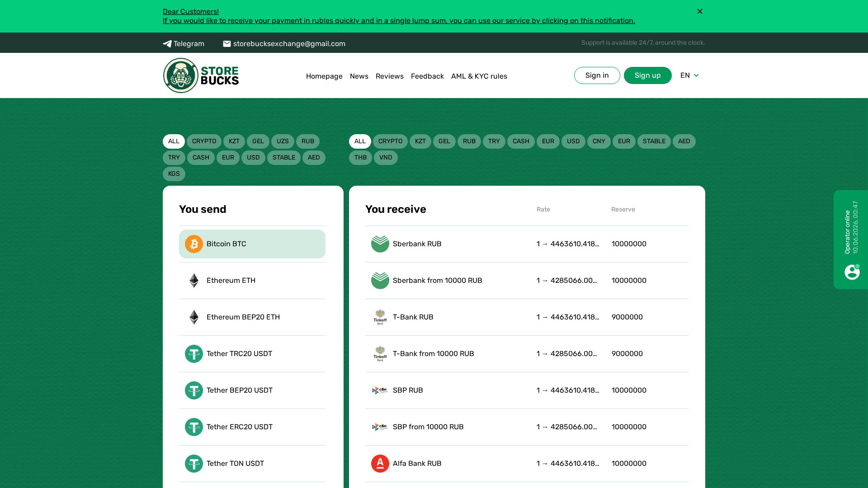Click the Alfa Bank RUB red logo
868x488 pixels.
point(380,464)
